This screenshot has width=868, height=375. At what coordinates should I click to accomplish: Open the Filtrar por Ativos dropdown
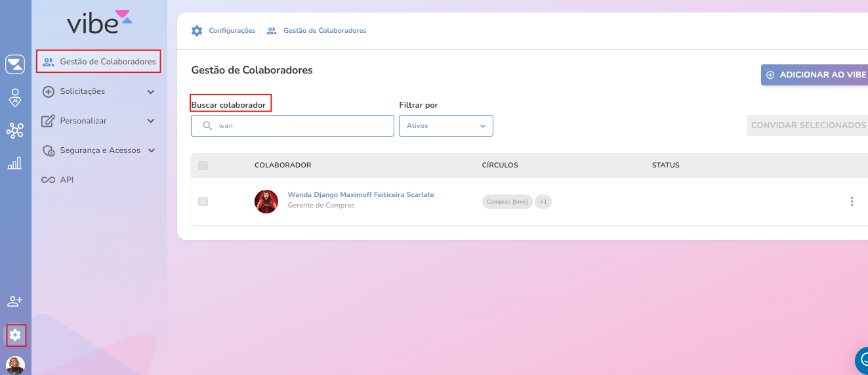446,125
